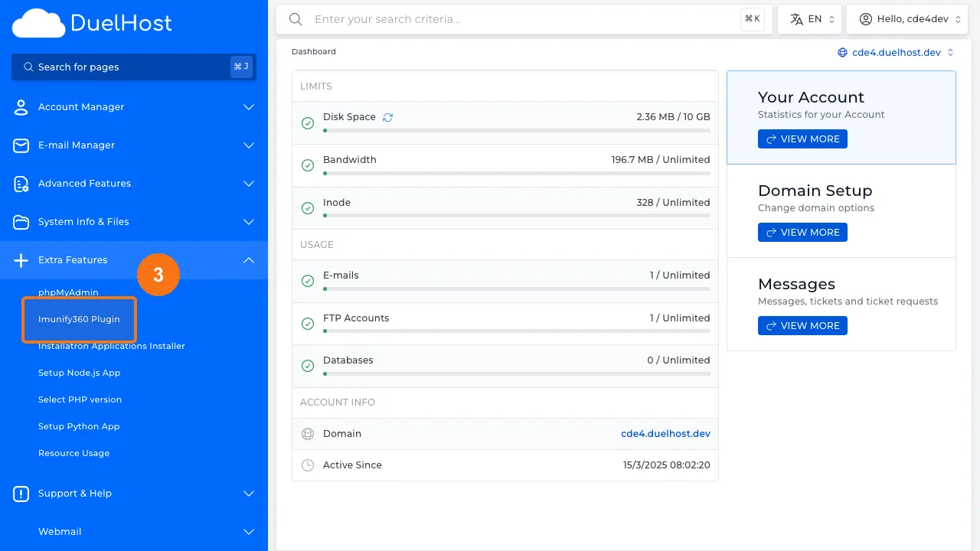Open the Hello, cde4dev user menu

[906, 19]
